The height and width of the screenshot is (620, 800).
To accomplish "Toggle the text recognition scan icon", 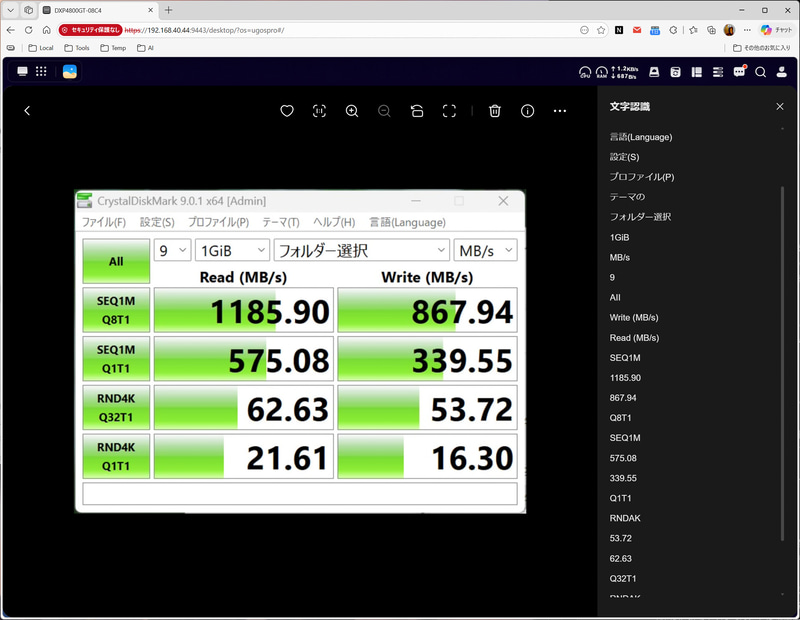I will tap(319, 111).
